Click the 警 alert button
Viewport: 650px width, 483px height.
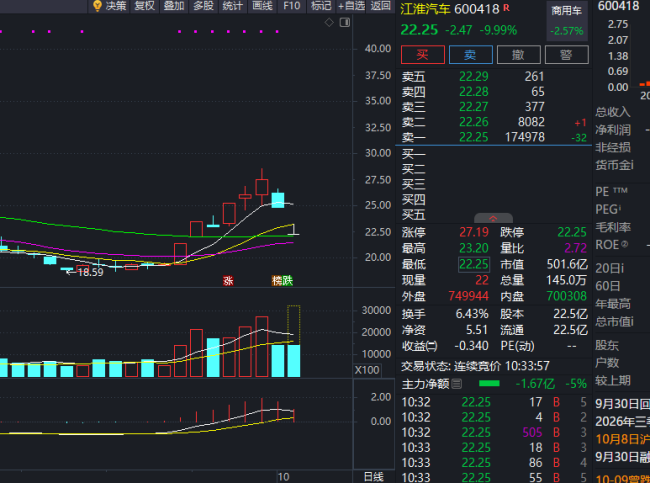point(566,54)
